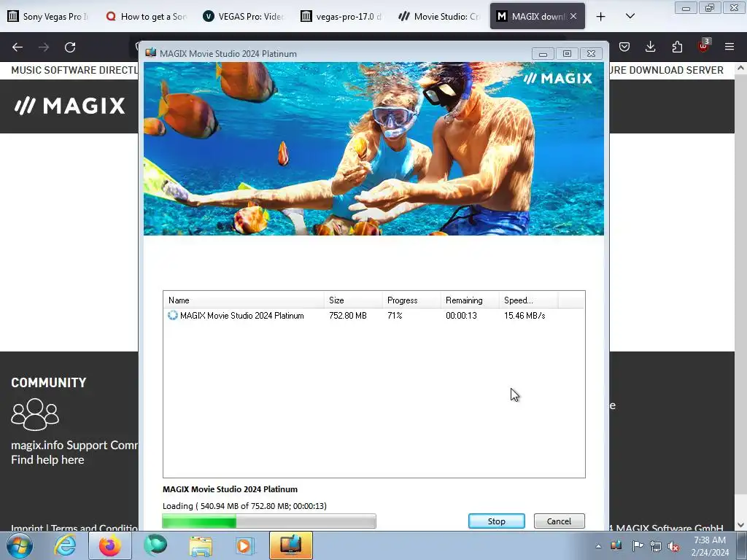Open the Movie Studio browser tab

click(438, 16)
